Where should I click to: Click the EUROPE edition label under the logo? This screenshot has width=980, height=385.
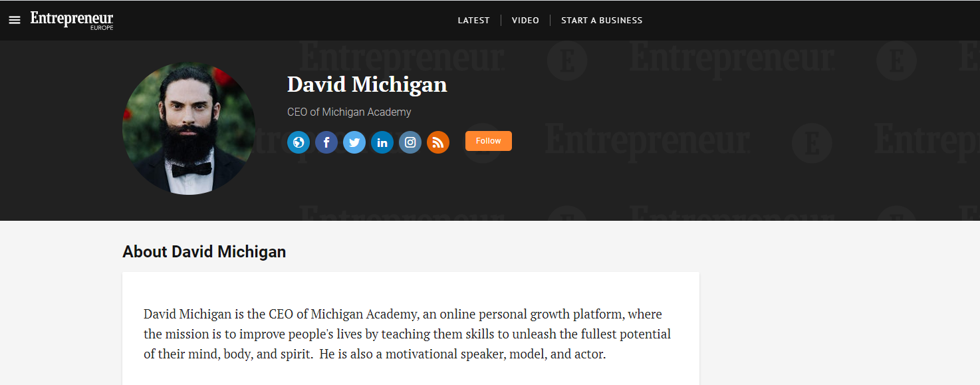coord(102,28)
